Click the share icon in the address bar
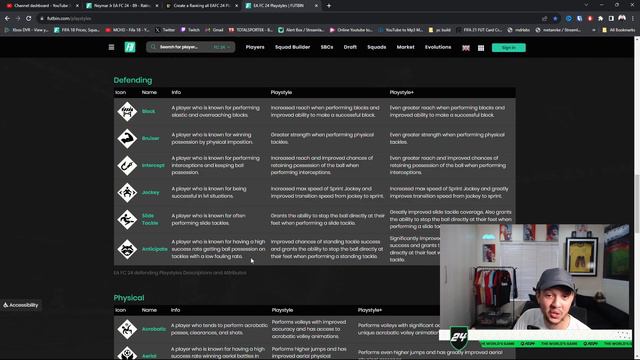 click(x=544, y=18)
